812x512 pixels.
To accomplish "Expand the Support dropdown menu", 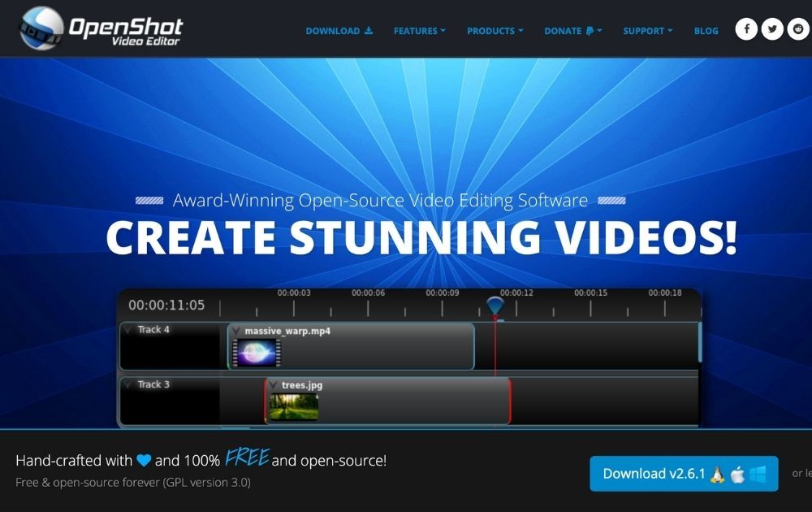I will coord(648,31).
